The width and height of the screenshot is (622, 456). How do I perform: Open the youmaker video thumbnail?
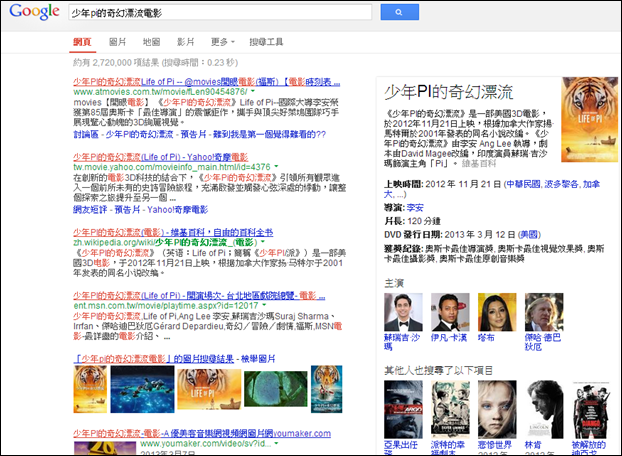105,448
